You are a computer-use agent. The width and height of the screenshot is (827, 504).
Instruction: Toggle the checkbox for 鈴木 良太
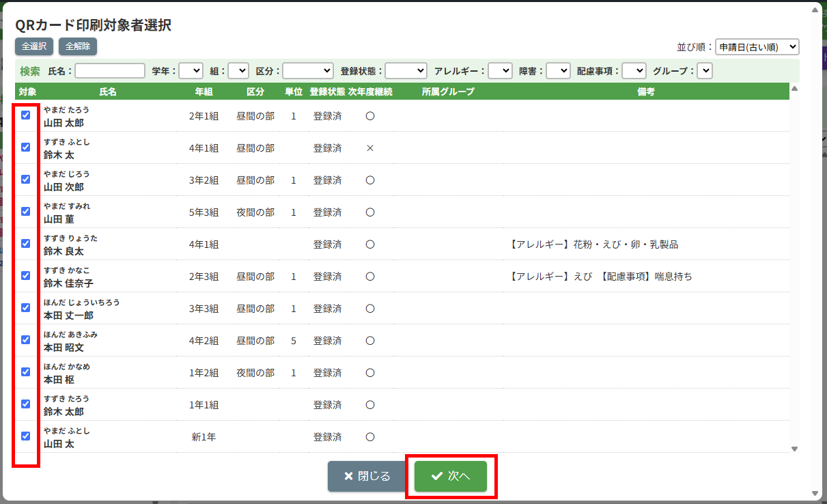tap(26, 244)
